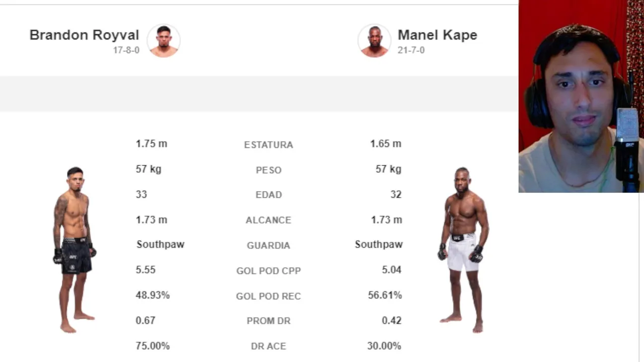Click Kape's 56.61% GOL POD REC value

pos(385,295)
